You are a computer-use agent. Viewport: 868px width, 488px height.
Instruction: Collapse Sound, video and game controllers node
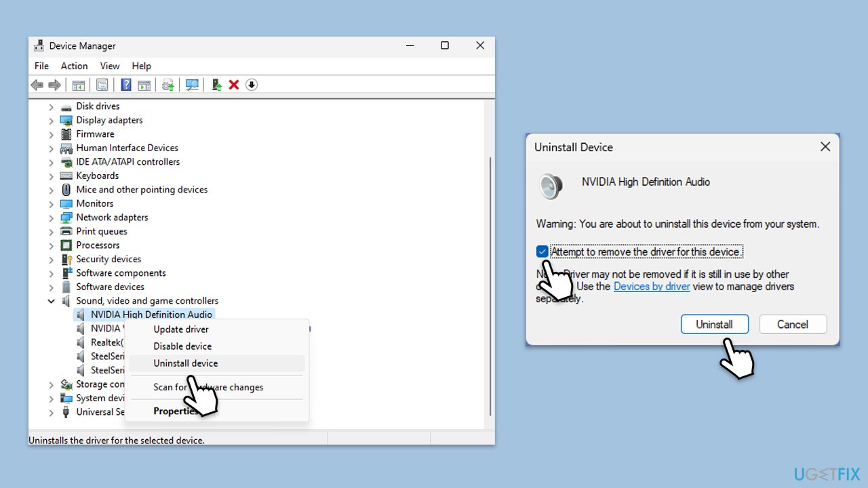[51, 301]
